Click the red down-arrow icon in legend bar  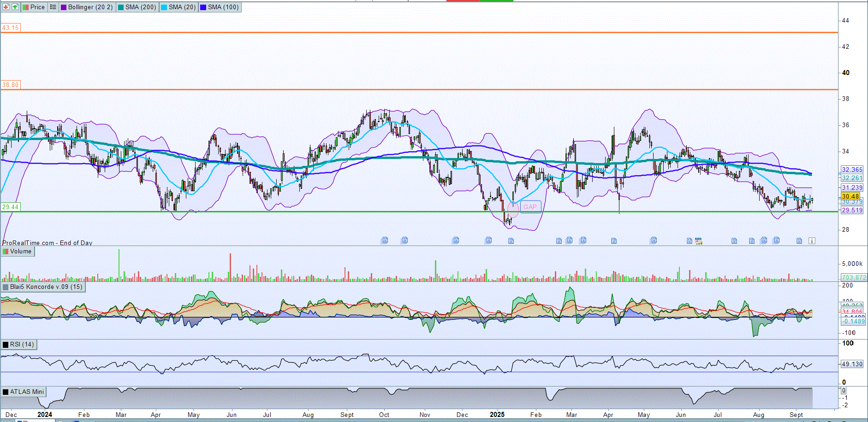(x=6, y=7)
